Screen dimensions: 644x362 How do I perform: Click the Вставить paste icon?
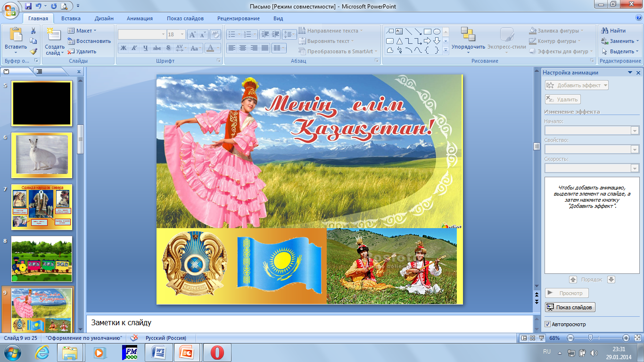click(x=16, y=35)
